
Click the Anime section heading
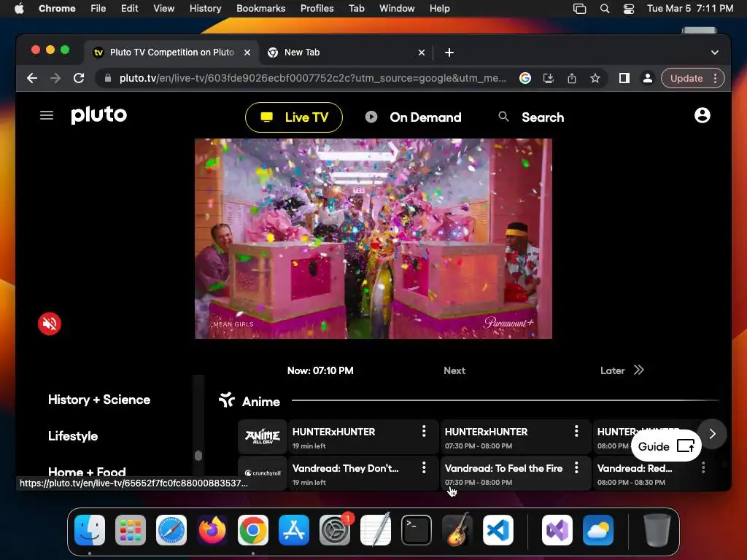260,402
